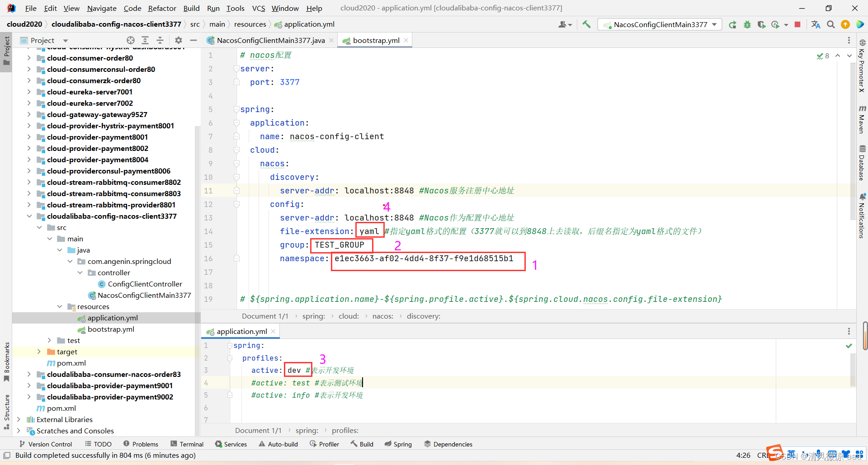Viewport: 868px width, 465px height.
Task: Expand External Libraries node
Action: pyautogui.click(x=19, y=419)
